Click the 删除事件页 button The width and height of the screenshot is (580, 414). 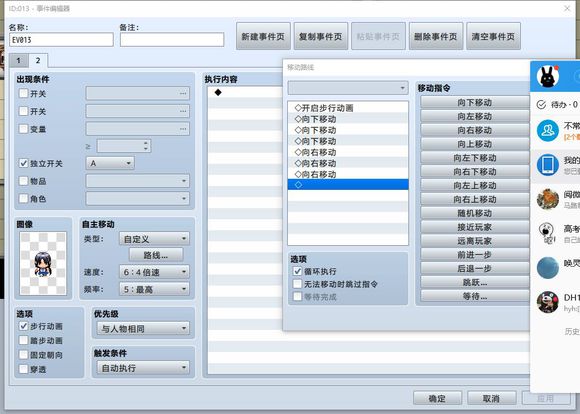[x=435, y=36]
